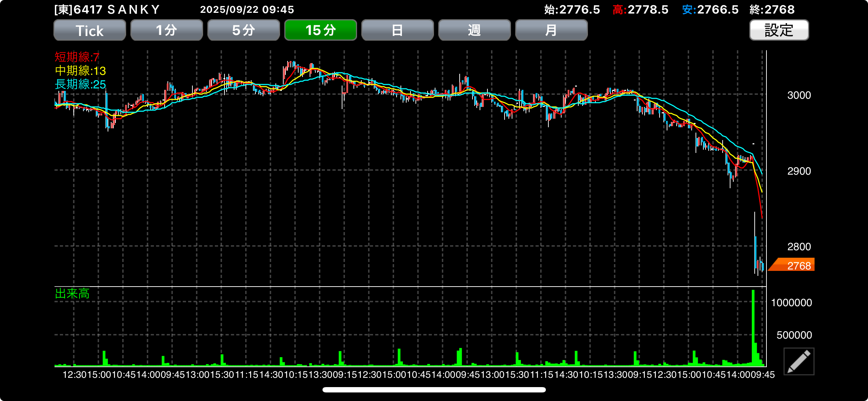Tap the pencil drawing tool icon
Image resolution: width=868 pixels, height=401 pixels.
point(799,361)
